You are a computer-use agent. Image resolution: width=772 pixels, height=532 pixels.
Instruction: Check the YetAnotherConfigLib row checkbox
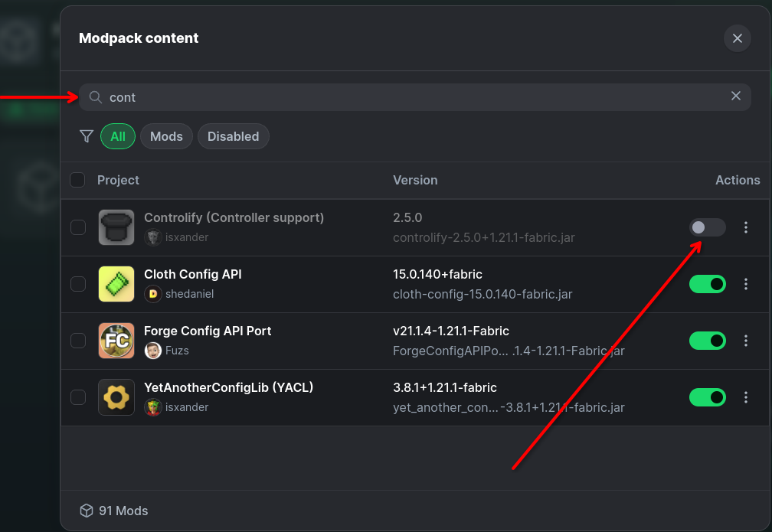pos(78,397)
